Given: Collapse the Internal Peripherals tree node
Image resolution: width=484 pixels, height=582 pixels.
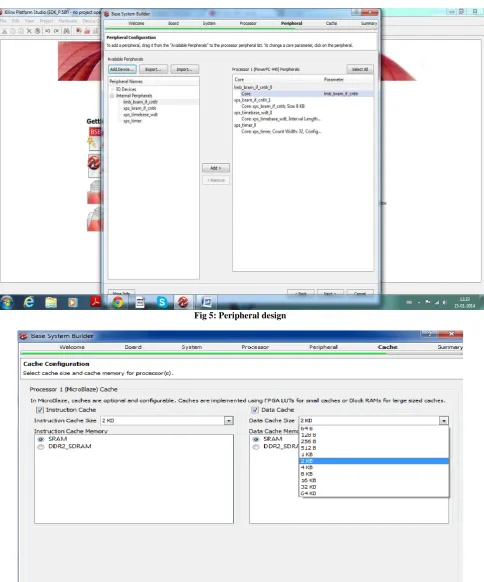Looking at the screenshot, I should point(112,96).
